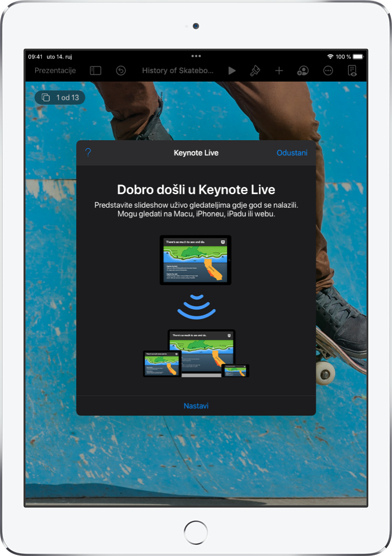Go back to Prezentacije

pyautogui.click(x=55, y=70)
